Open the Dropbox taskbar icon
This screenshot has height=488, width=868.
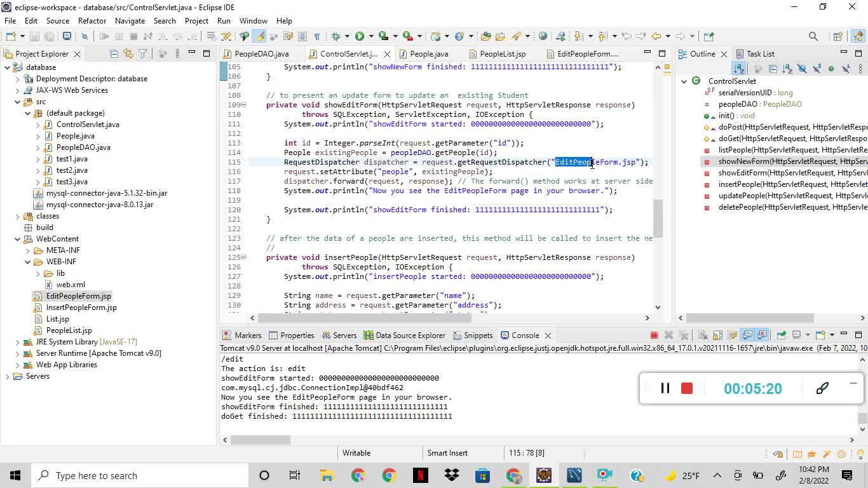pyautogui.click(x=452, y=475)
